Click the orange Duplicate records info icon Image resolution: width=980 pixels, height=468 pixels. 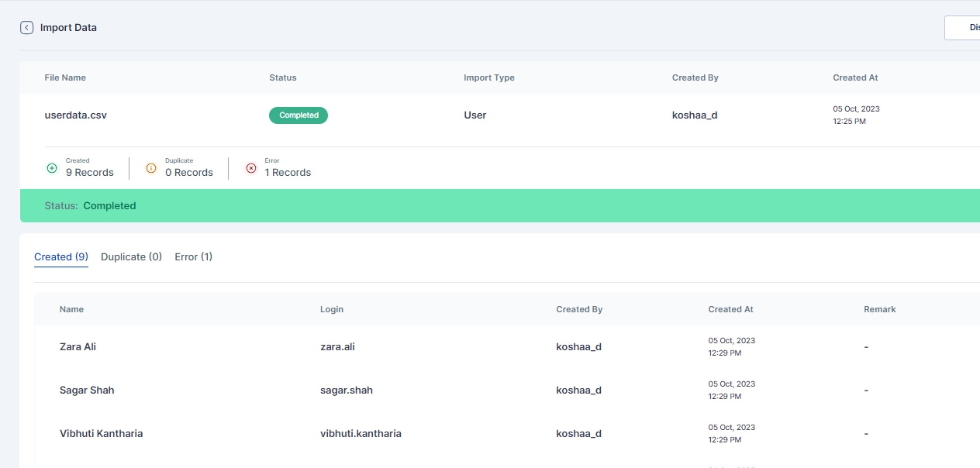click(151, 167)
